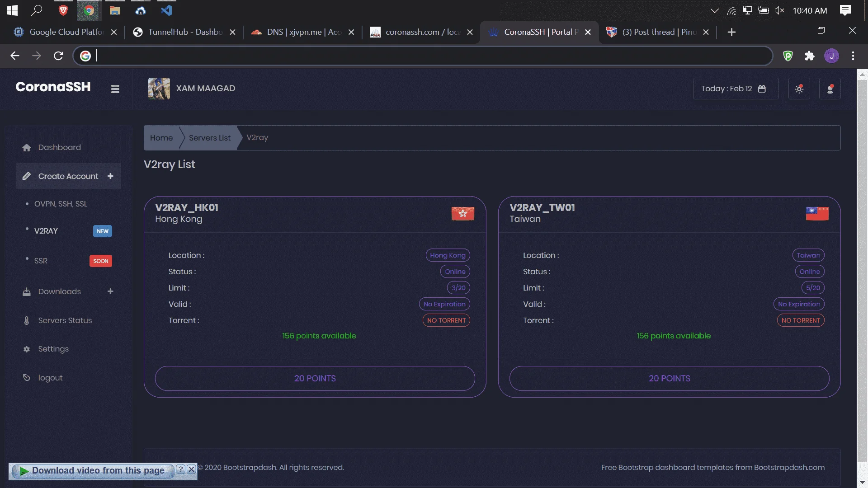This screenshot has width=868, height=488.
Task: Click the logout arrow icon
Action: (27, 378)
